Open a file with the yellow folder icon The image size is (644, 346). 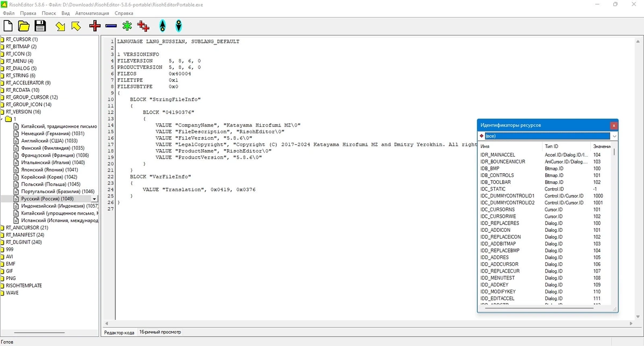(24, 26)
